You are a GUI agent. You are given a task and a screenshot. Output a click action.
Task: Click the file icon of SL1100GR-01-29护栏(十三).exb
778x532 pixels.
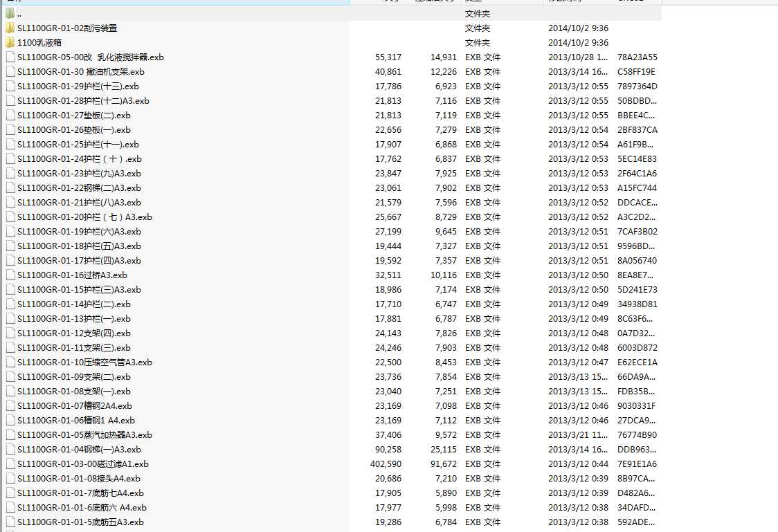pyautogui.click(x=10, y=86)
